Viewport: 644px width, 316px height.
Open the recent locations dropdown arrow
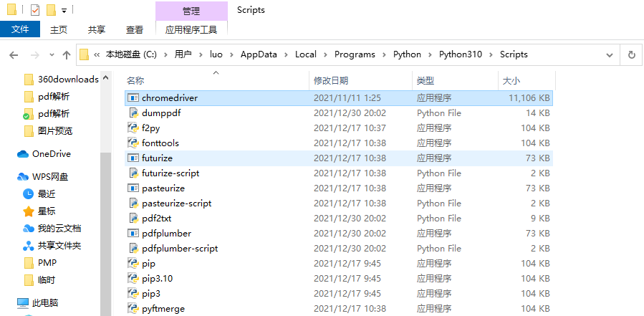52,54
